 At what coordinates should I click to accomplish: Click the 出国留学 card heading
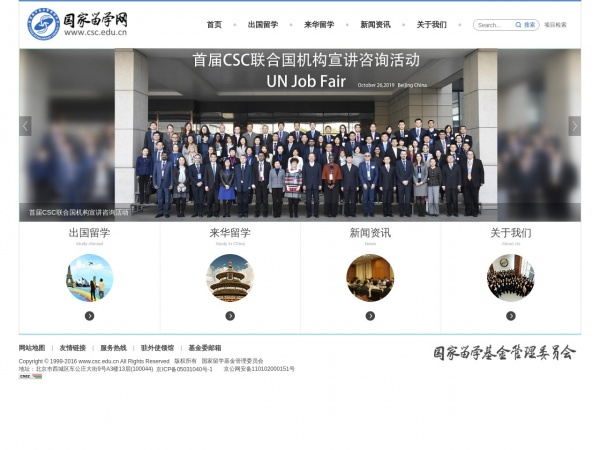pos(90,233)
